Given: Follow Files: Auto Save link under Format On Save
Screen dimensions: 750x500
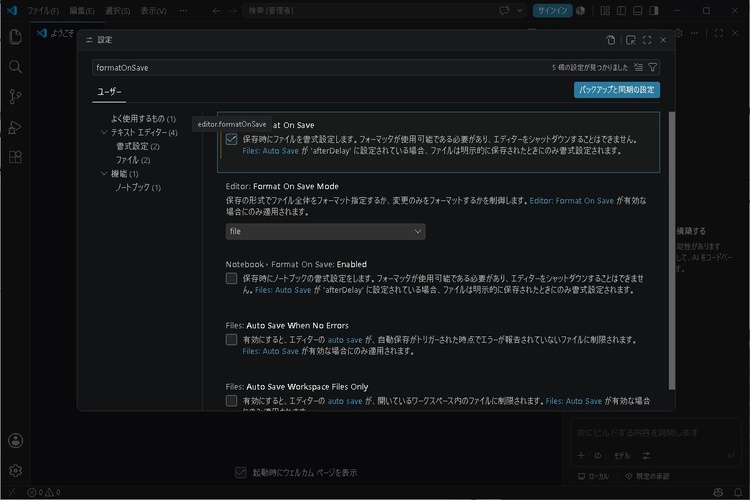Looking at the screenshot, I should click(x=270, y=151).
